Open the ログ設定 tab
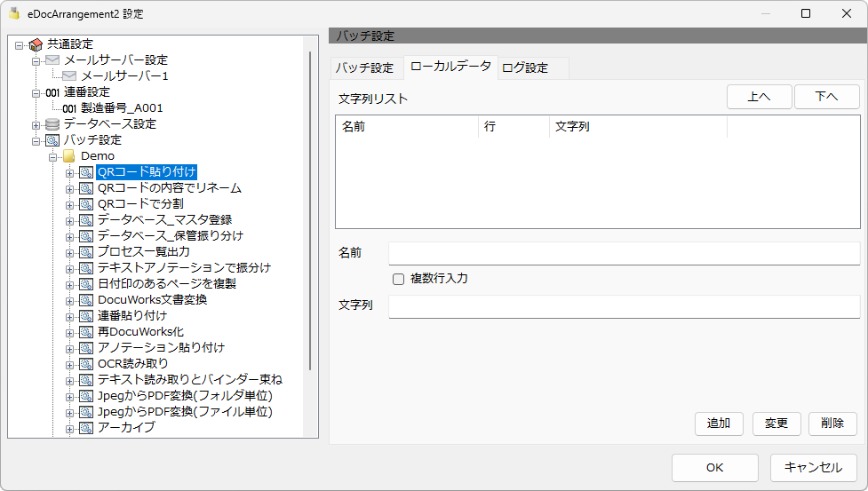Image resolution: width=868 pixels, height=491 pixels. point(525,68)
